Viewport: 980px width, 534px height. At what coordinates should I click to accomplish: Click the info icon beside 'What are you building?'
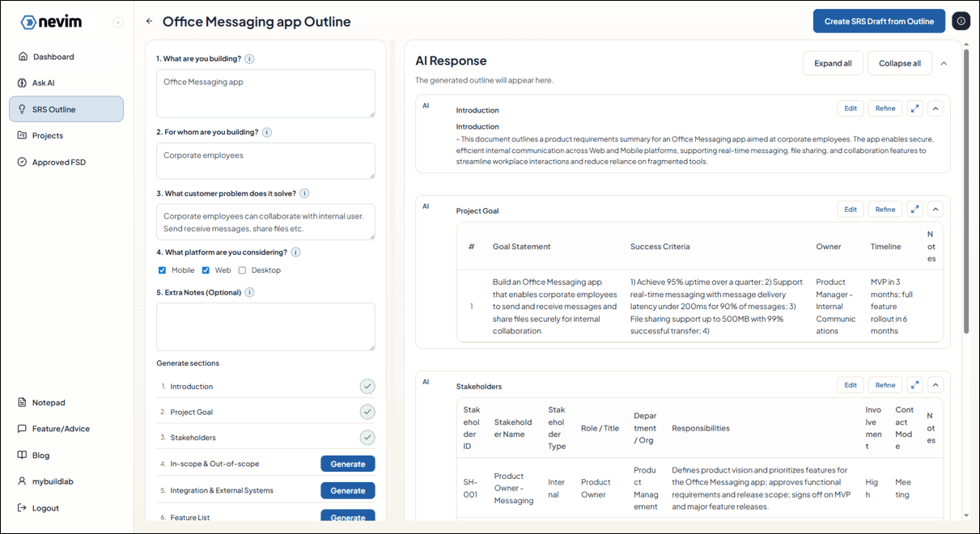251,60
